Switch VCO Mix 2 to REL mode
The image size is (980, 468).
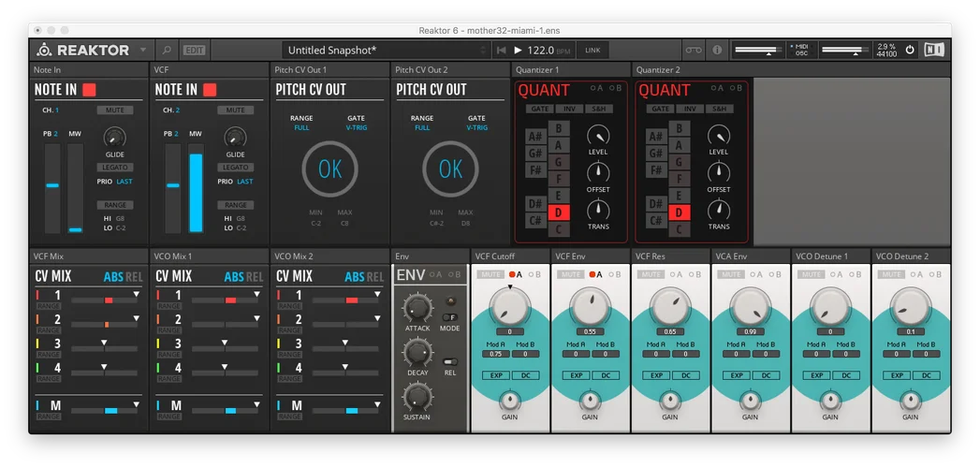[x=375, y=277]
